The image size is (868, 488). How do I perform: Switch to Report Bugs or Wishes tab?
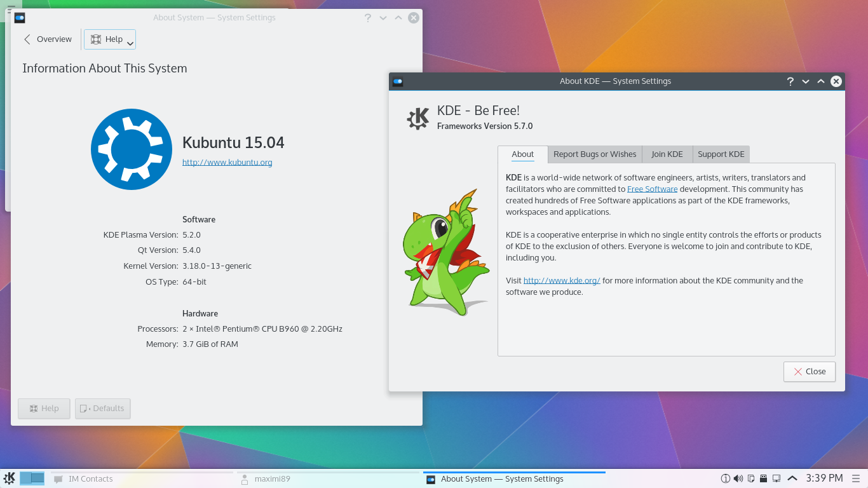pyautogui.click(x=595, y=154)
